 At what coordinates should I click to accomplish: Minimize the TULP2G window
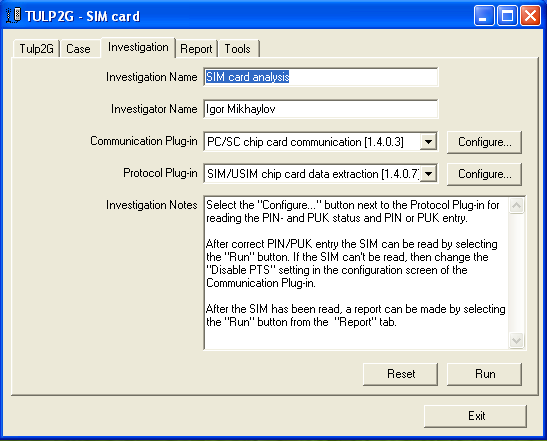(x=484, y=16)
